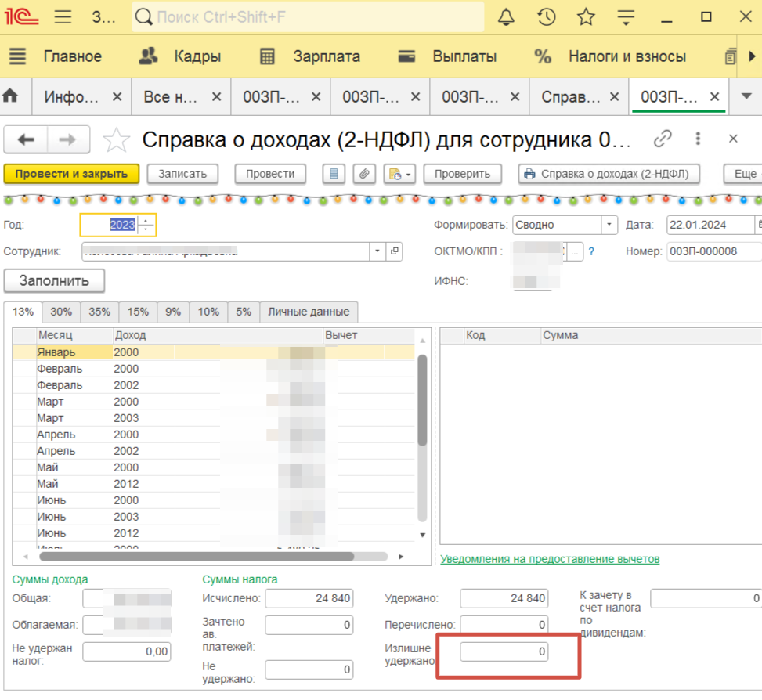This screenshot has width=762, height=700.
Task: Expand the Формировать Сводно dropdown
Action: [x=609, y=225]
